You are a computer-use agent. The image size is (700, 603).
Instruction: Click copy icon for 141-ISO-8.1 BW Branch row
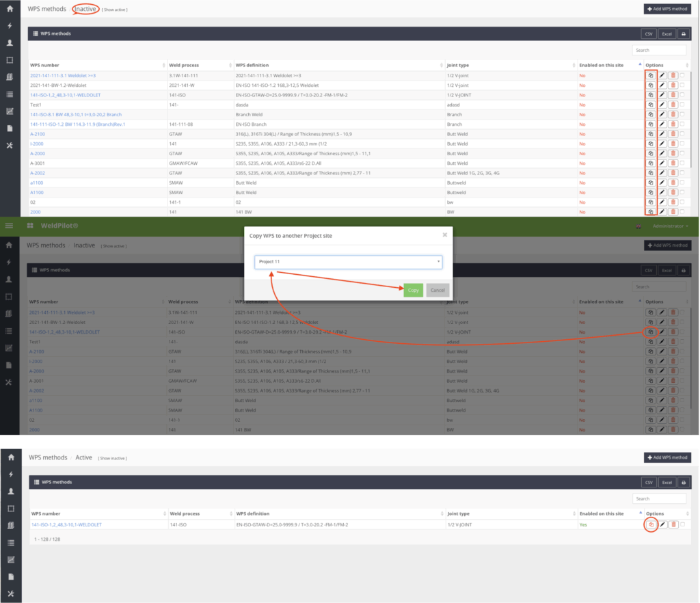(x=651, y=114)
